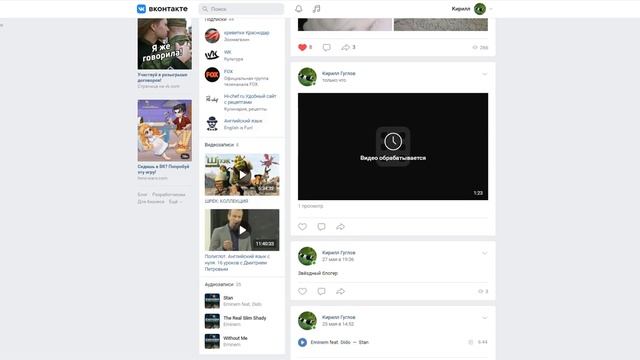This screenshot has height=360, width=640.
Task: Open the options chevron of the 25 мая post
Action: 484,318
